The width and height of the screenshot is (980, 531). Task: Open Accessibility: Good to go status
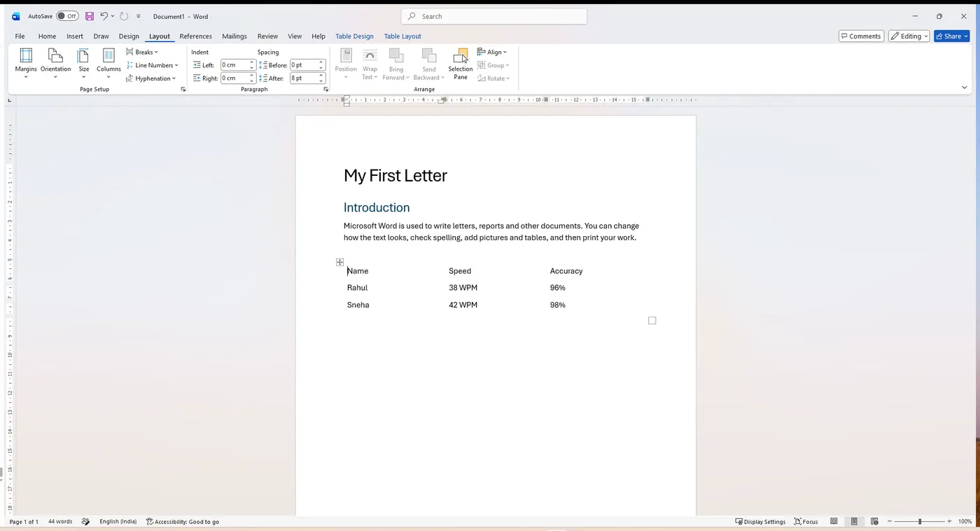point(183,521)
